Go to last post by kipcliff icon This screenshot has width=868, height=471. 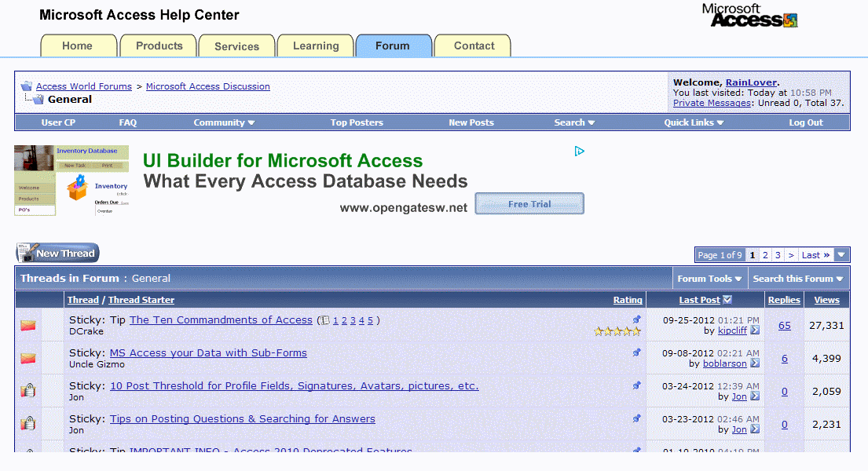tap(755, 330)
